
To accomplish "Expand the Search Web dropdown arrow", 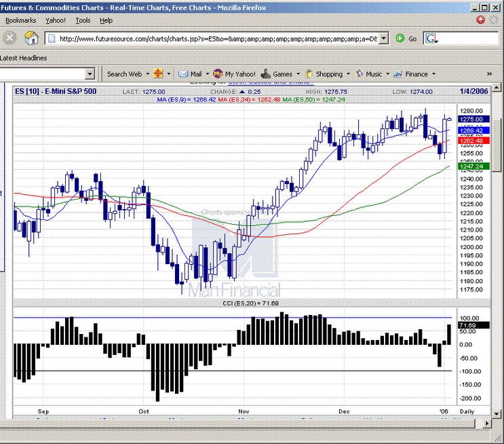I will tap(147, 74).
